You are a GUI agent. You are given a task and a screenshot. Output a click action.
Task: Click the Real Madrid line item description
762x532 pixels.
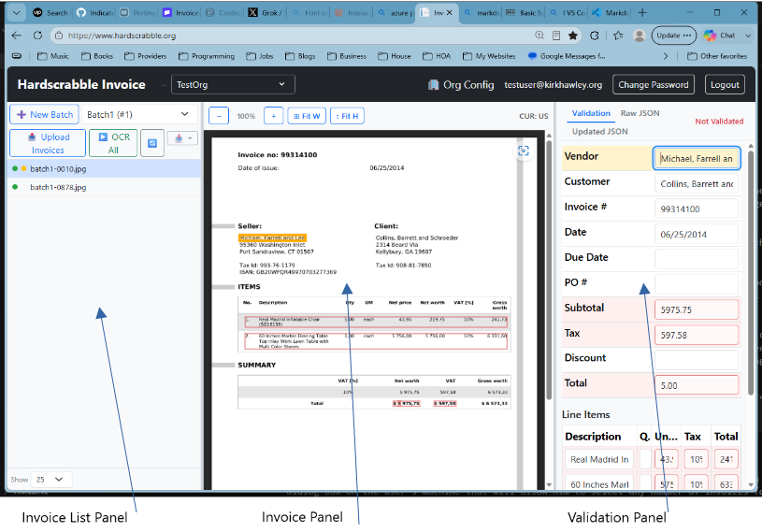coord(599,459)
